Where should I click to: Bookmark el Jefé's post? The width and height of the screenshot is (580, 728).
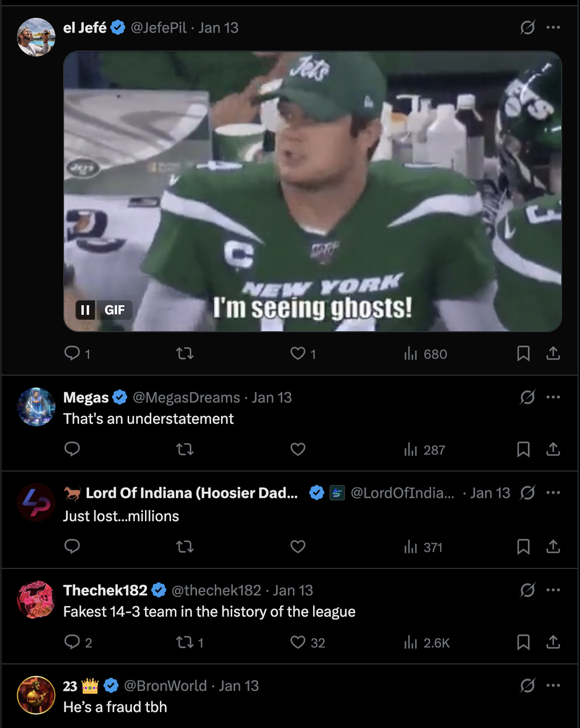click(x=523, y=354)
